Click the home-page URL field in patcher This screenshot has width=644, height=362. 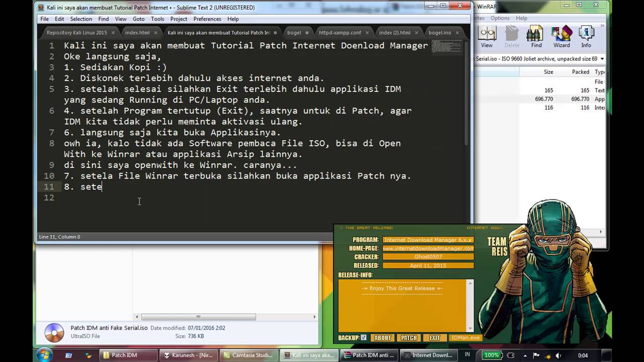pos(428,248)
